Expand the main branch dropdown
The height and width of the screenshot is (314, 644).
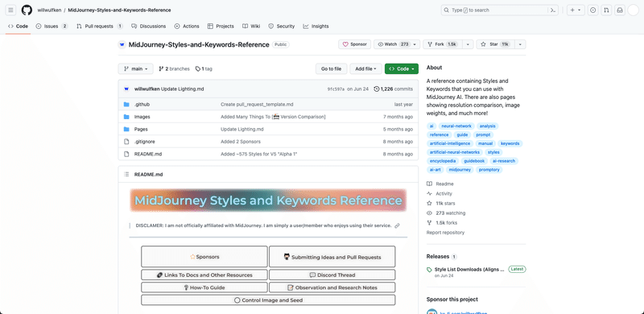click(135, 68)
